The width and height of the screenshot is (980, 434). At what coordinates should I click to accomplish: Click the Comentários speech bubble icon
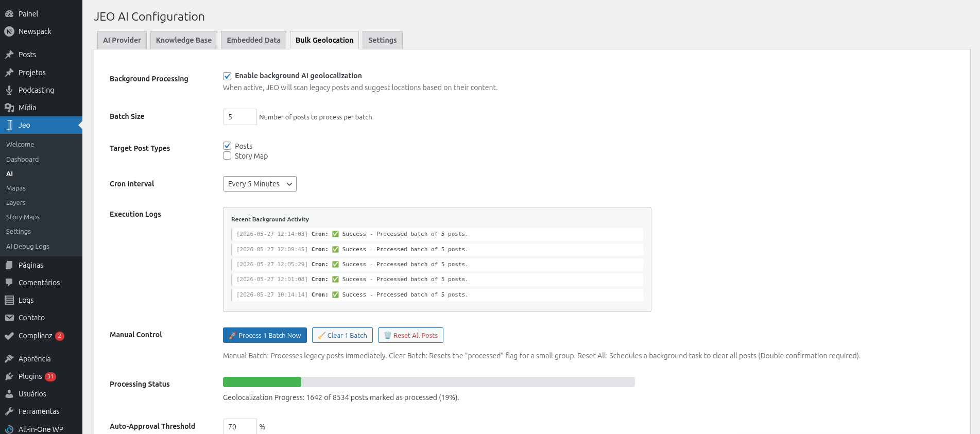click(9, 283)
